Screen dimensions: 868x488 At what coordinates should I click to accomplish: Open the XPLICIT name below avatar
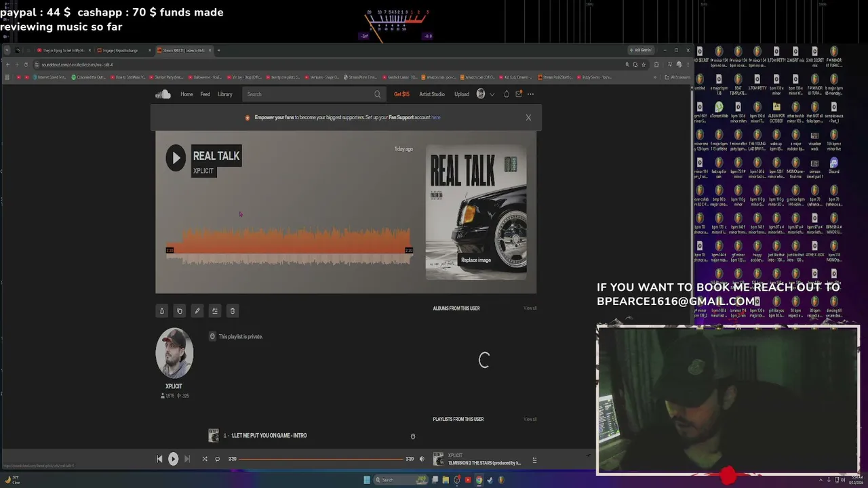pyautogui.click(x=174, y=386)
